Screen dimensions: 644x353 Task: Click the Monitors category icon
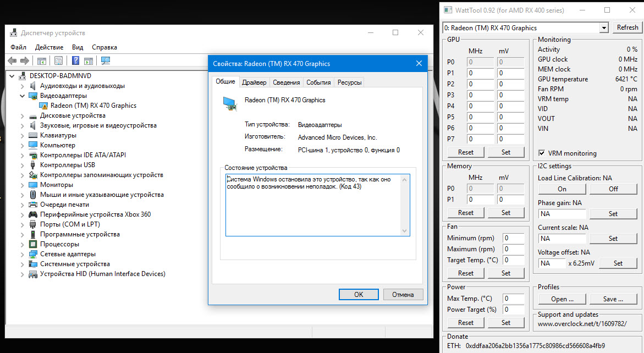click(x=33, y=185)
